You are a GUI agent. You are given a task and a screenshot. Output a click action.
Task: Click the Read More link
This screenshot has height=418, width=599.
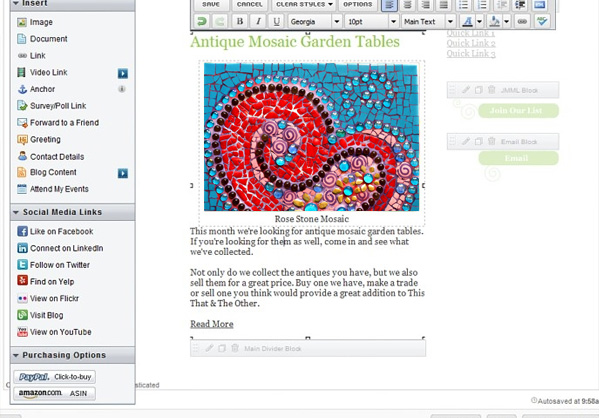212,324
